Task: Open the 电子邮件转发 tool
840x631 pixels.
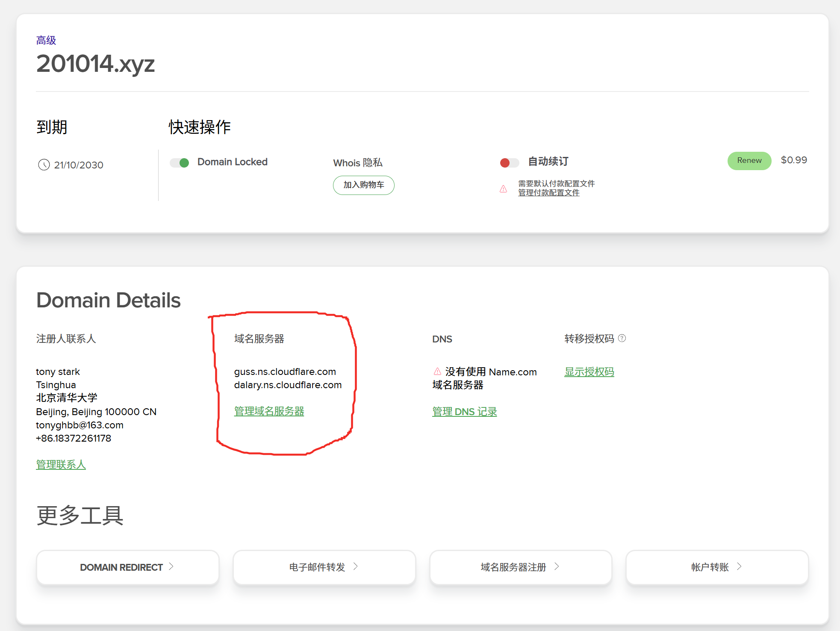Action: coord(324,567)
